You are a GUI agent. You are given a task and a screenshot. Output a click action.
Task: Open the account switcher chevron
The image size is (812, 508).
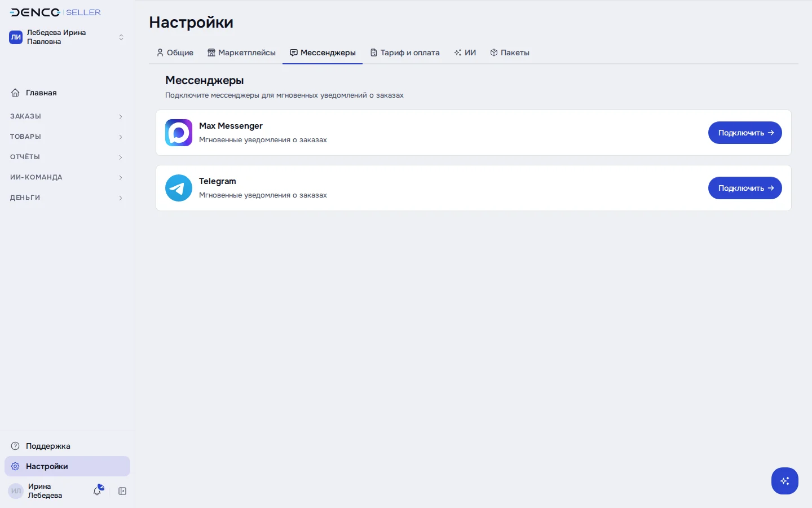click(121, 37)
